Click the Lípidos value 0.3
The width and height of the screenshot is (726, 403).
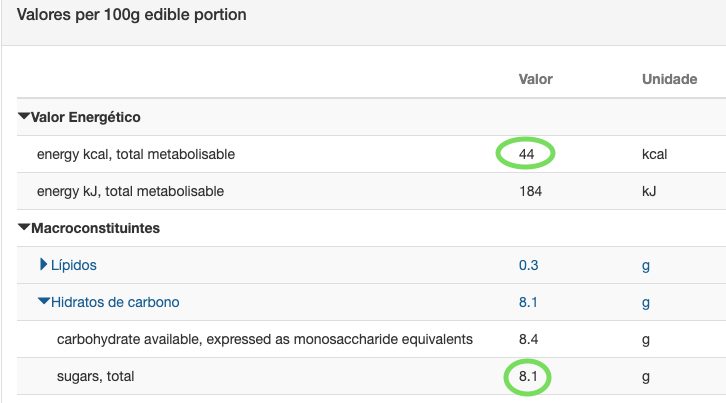pyautogui.click(x=528, y=265)
